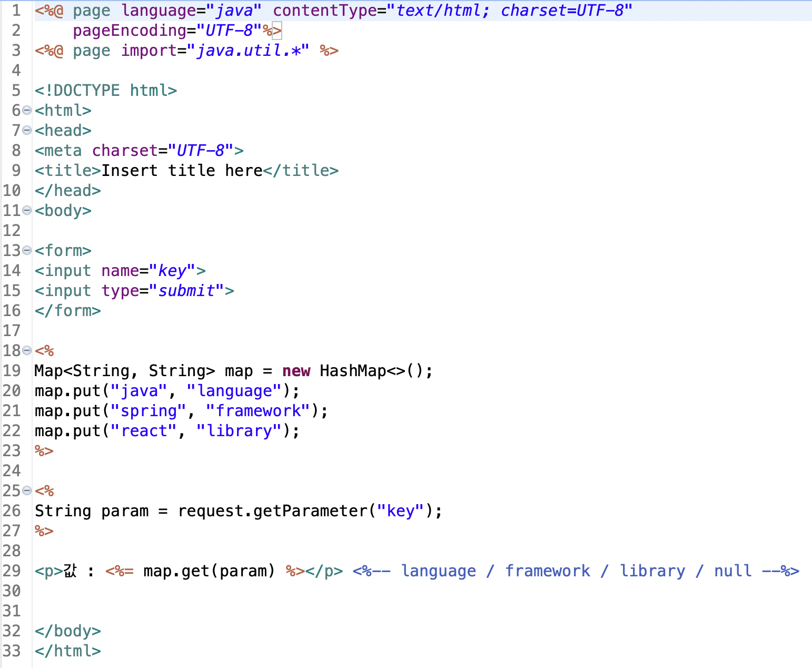Collapse the body tag fold on line 11
This screenshot has height=668, width=812.
coord(27,210)
